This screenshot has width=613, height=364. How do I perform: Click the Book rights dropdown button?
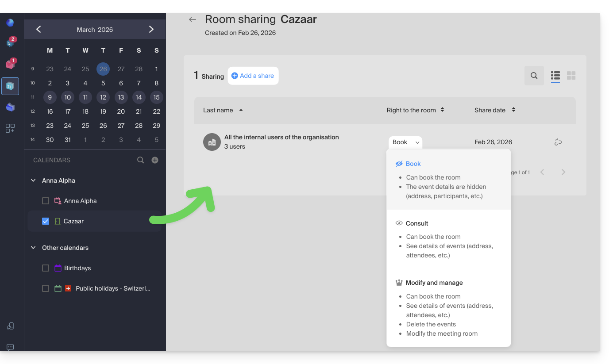(405, 142)
